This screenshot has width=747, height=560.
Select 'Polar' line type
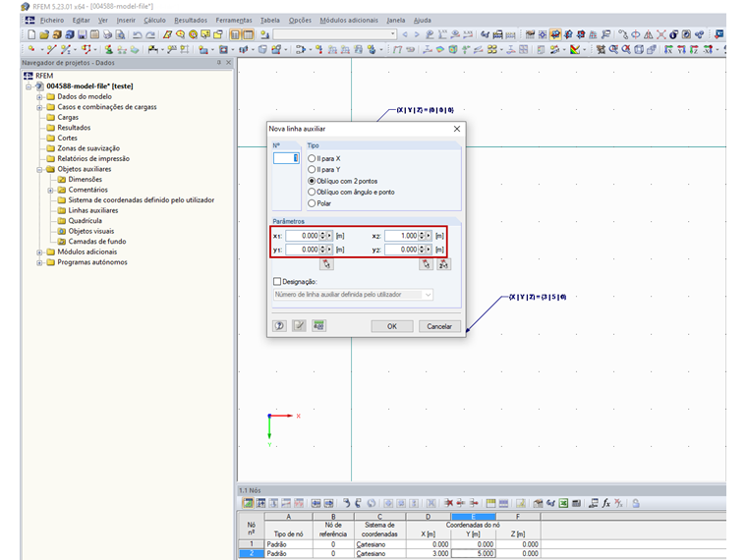coord(312,203)
